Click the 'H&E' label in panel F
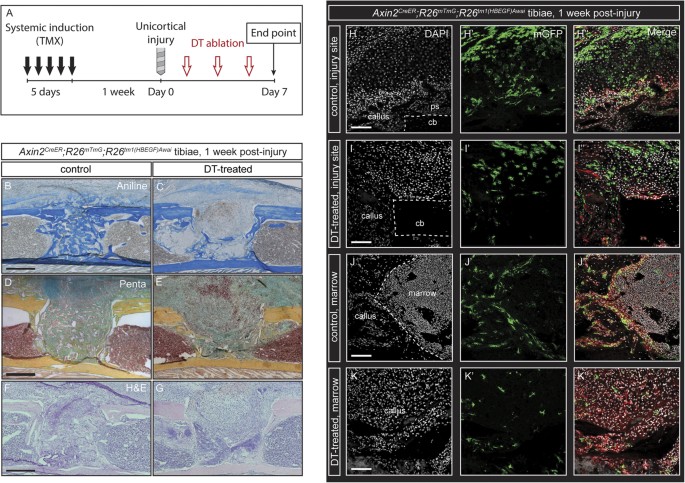The image size is (685, 483). (136, 388)
